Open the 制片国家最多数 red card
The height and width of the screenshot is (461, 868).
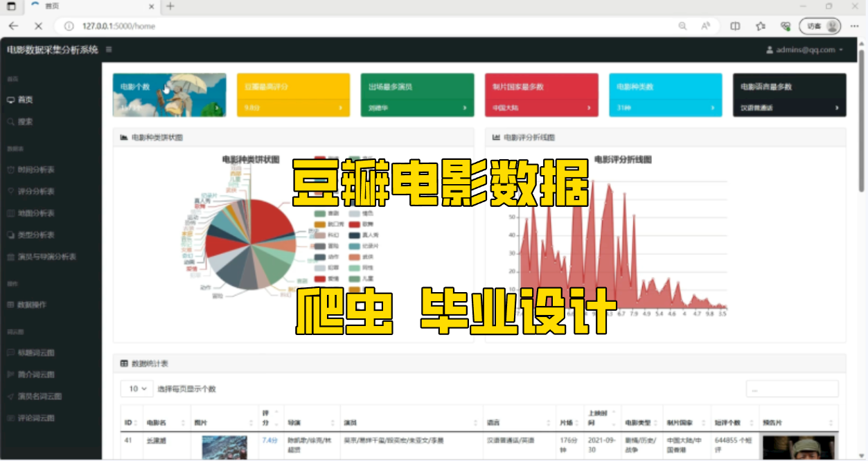pyautogui.click(x=542, y=95)
